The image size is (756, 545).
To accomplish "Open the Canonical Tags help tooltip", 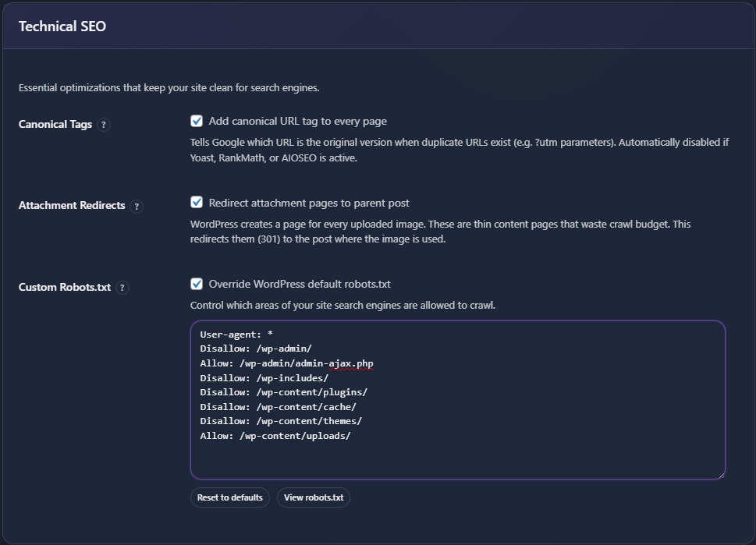I will click(x=103, y=124).
